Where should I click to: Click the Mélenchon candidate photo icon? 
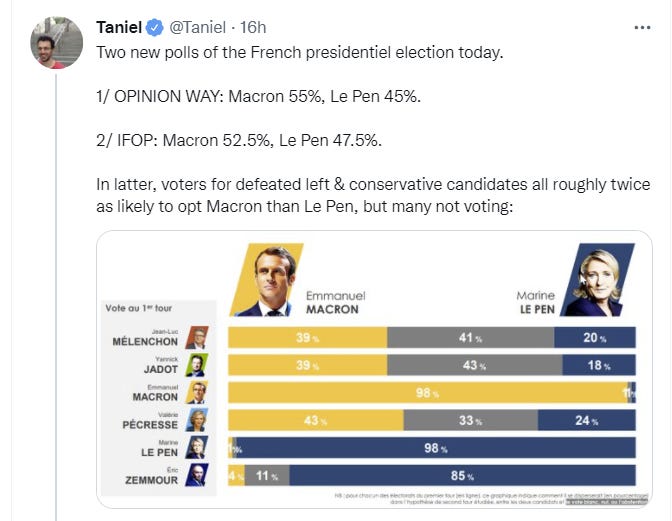(198, 337)
